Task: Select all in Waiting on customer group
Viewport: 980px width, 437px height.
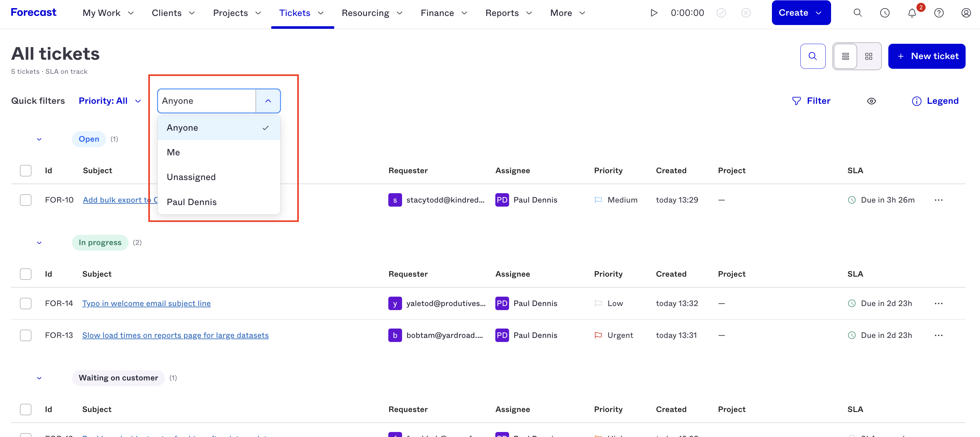Action: point(25,409)
